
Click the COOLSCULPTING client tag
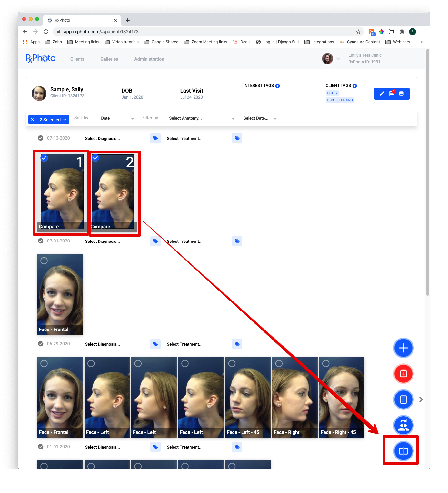(340, 100)
